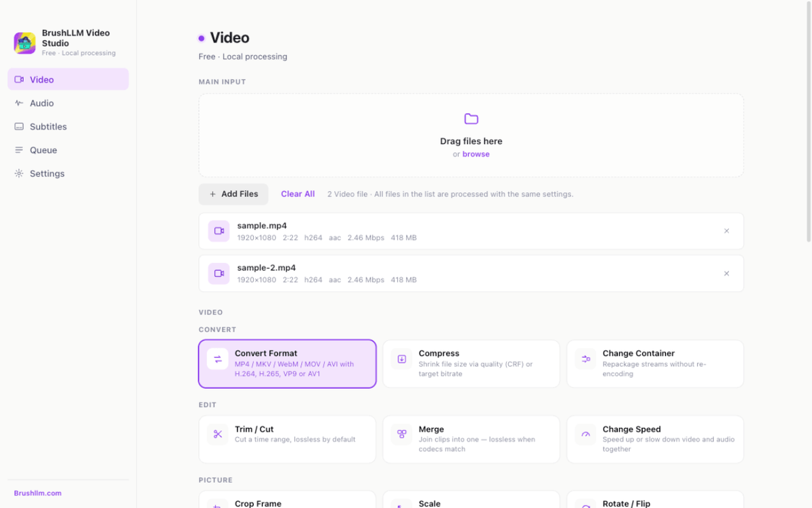This screenshot has width=812, height=508.
Task: Click the sample.mp4 video file icon
Action: [219, 231]
